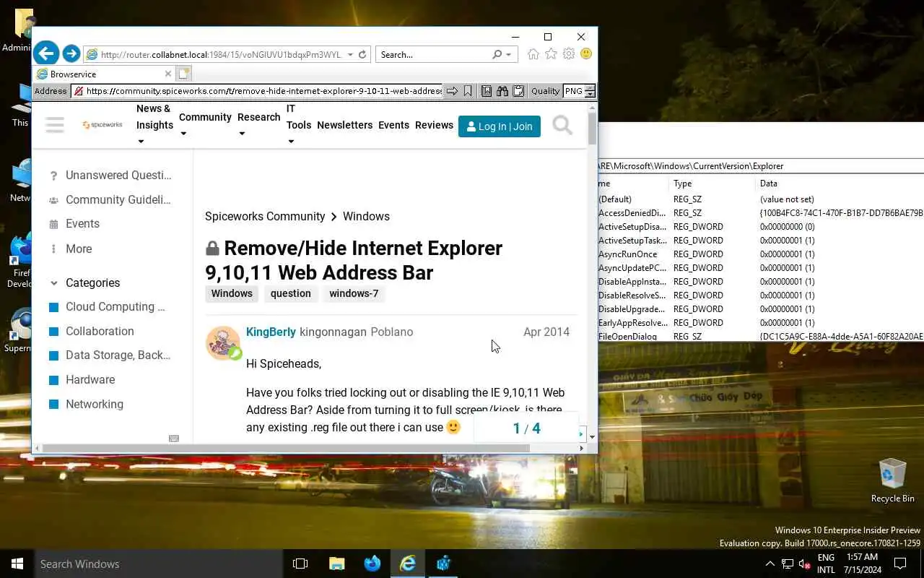Open the Data Storage, Backup category

point(110,355)
